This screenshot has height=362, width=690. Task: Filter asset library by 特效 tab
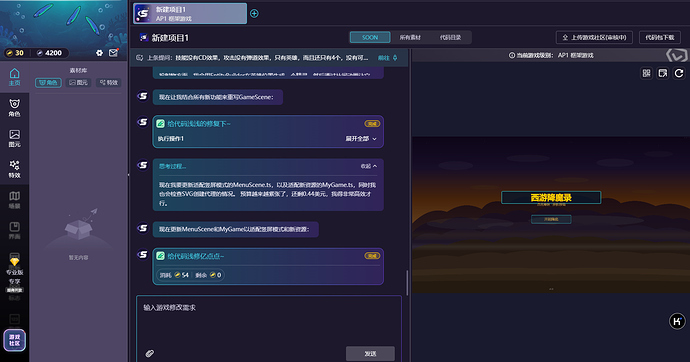[x=109, y=82]
